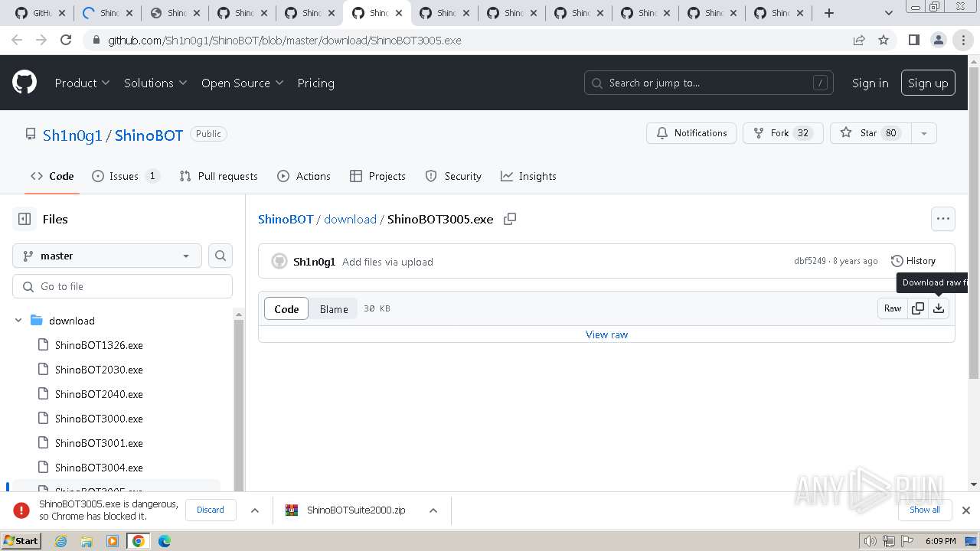Open the Pull requests tab
Image resolution: width=980 pixels, height=551 pixels.
(x=218, y=176)
